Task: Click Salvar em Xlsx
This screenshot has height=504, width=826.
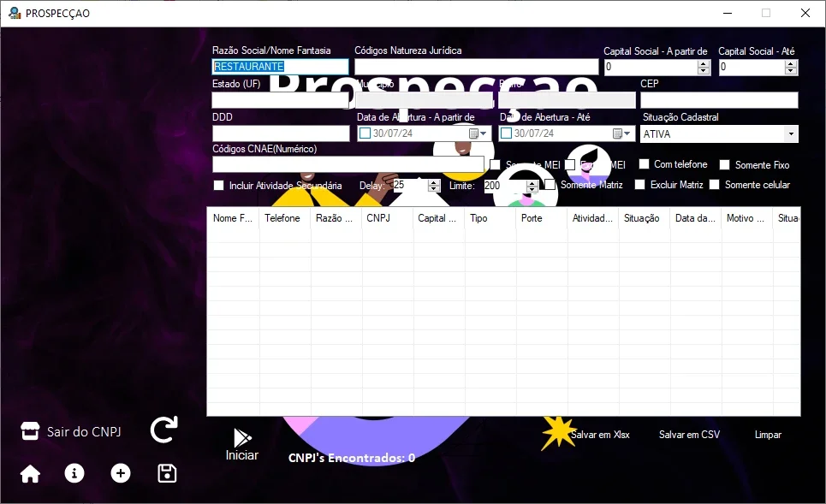Action: click(600, 435)
